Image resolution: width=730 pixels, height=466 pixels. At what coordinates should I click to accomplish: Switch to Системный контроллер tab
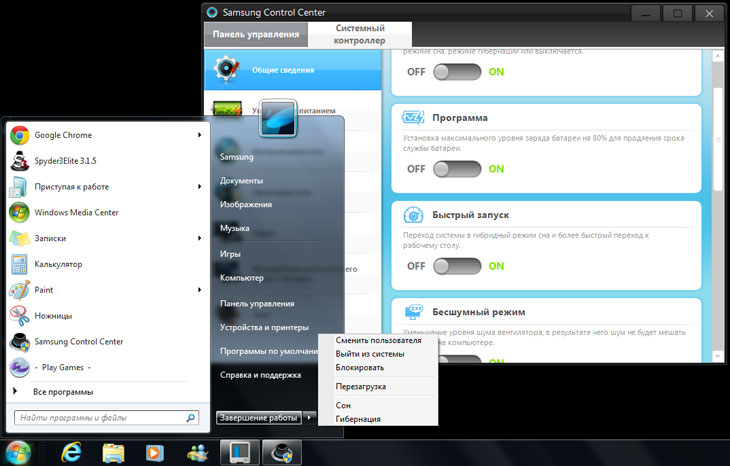tap(360, 34)
